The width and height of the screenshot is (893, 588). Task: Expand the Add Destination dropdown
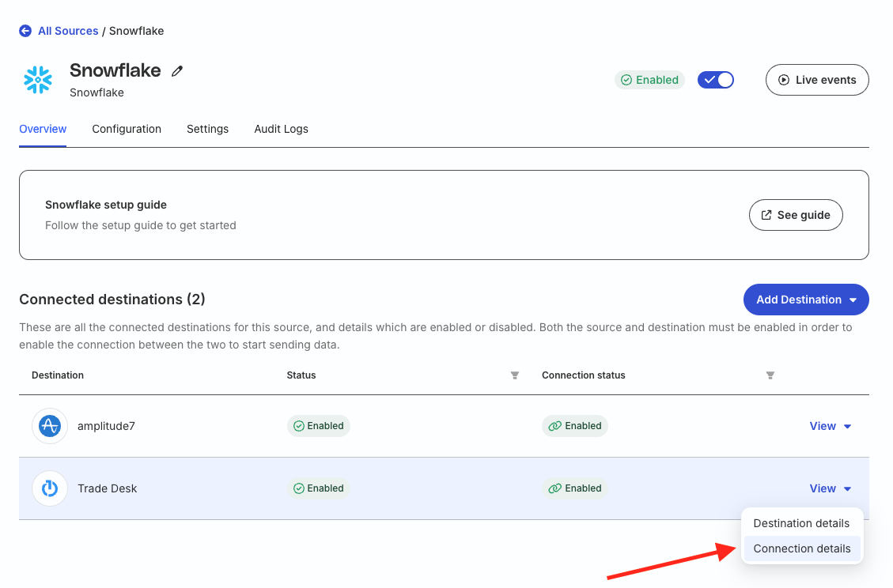click(806, 300)
